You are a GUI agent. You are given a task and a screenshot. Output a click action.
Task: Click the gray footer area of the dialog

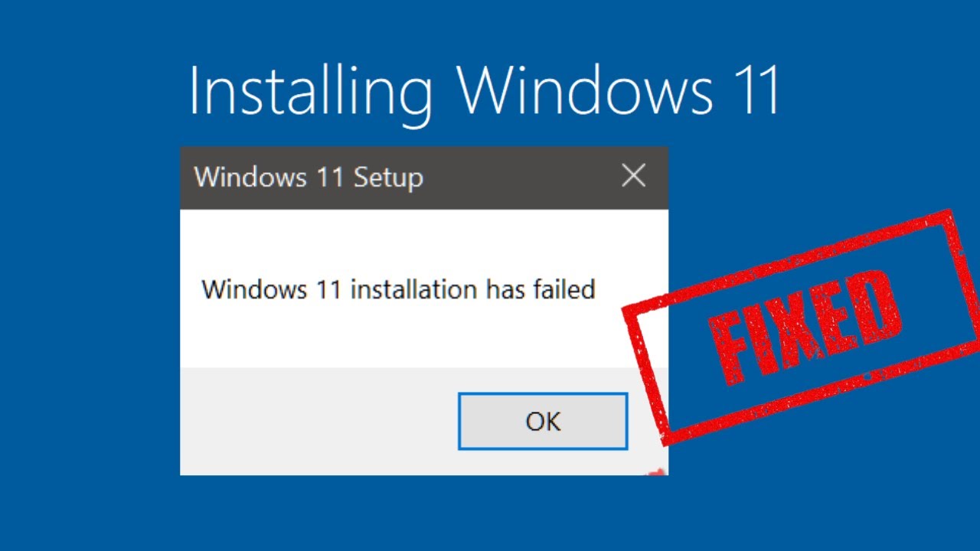(x=306, y=421)
